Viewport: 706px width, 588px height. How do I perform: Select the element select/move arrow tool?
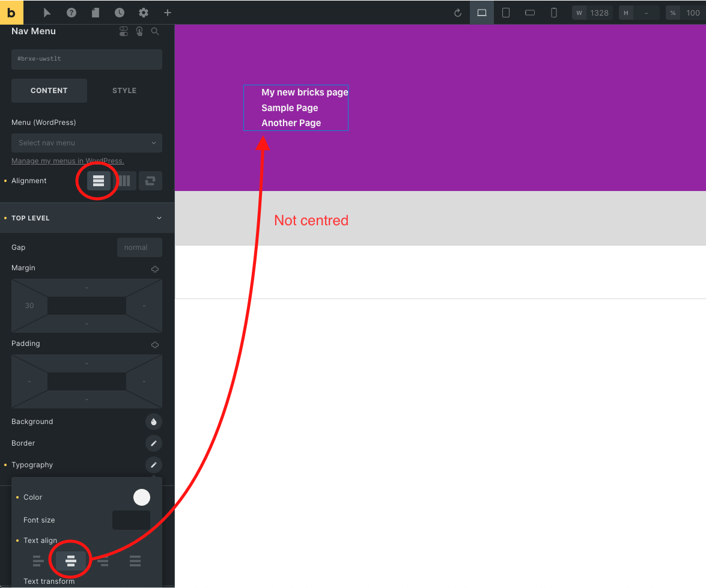point(47,12)
